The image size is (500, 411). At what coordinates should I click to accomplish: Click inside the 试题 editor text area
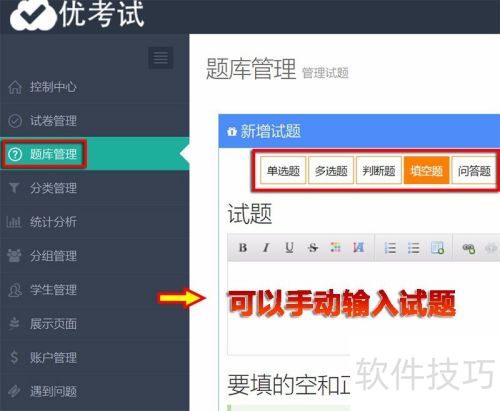click(x=363, y=308)
